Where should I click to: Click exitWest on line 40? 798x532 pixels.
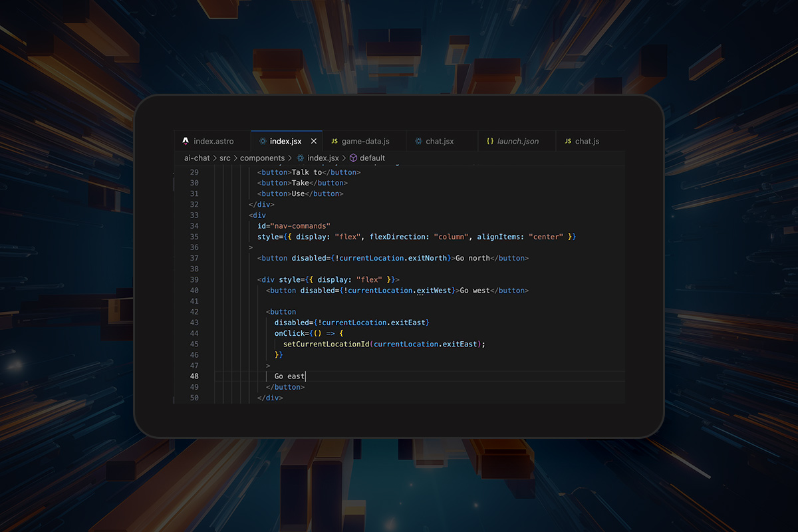(x=434, y=291)
